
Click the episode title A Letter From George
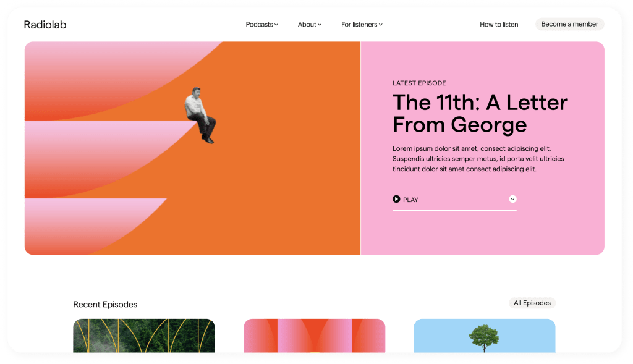click(x=480, y=113)
